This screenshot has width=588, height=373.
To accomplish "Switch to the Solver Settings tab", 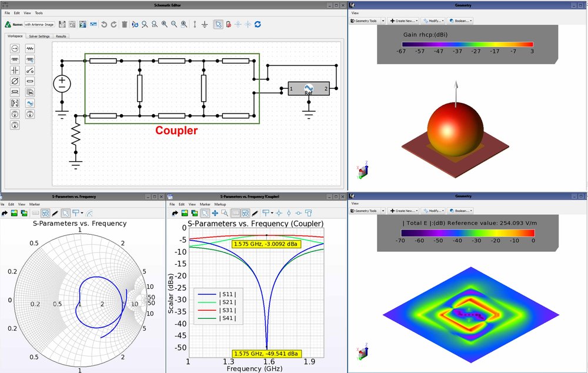I will (x=39, y=36).
